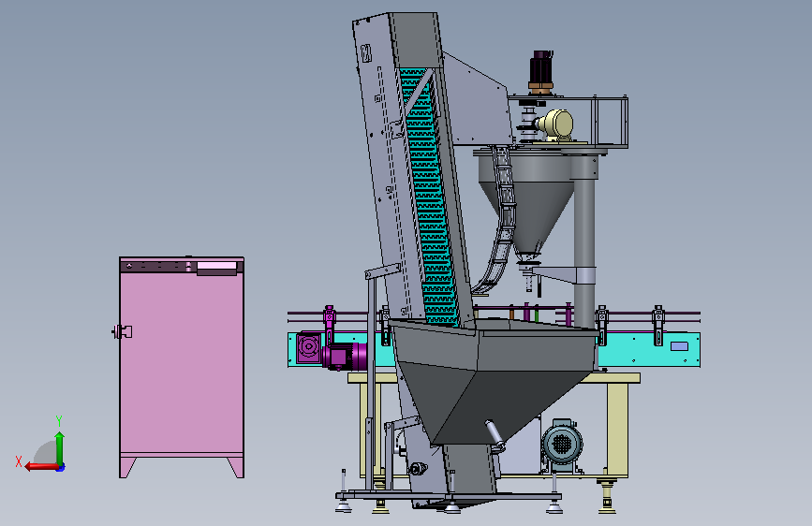Select the cabinet door handle latch
This screenshot has height=526, width=812.
point(122,331)
